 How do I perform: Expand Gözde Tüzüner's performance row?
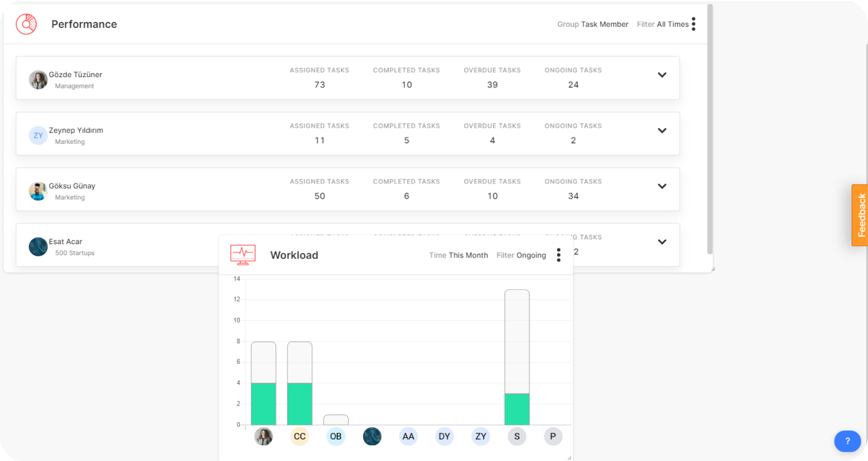pos(662,75)
